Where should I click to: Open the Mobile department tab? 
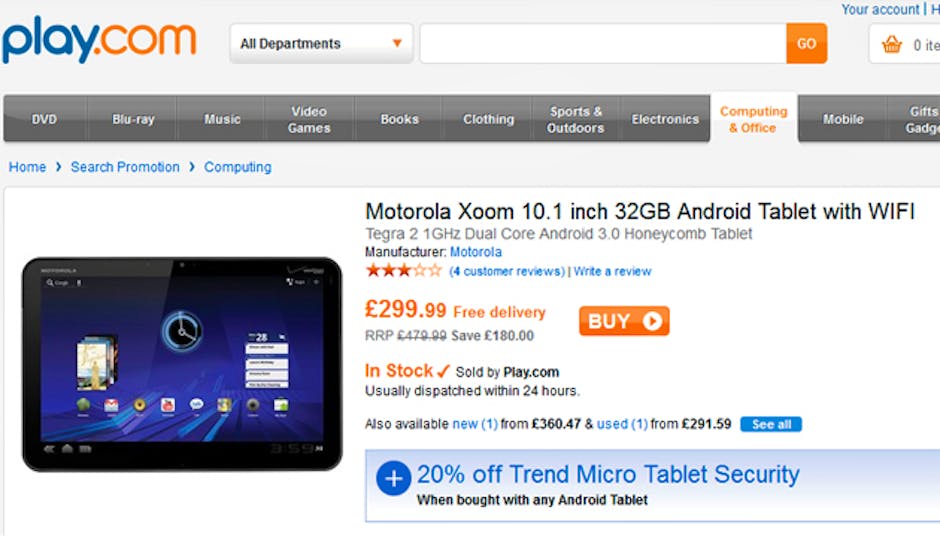coord(843,119)
